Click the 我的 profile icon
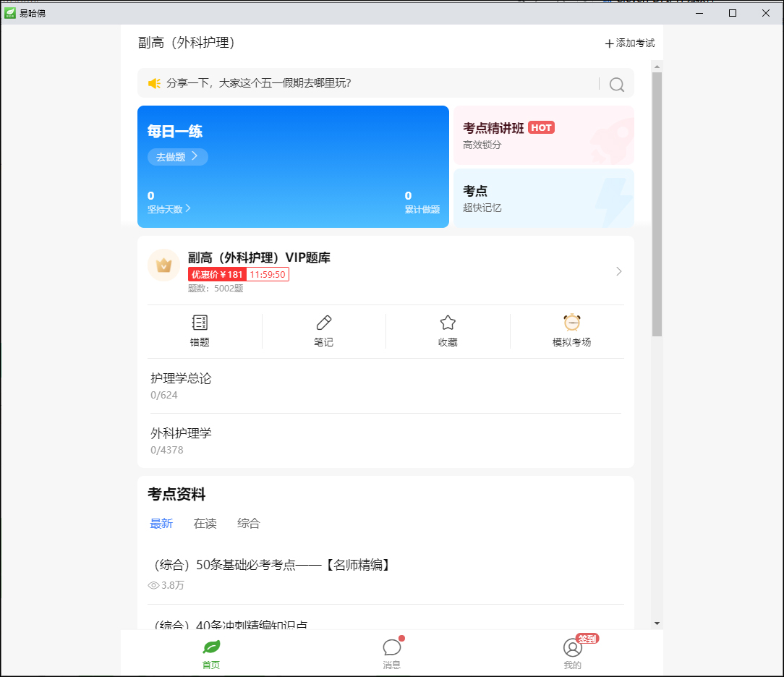 pos(573,647)
